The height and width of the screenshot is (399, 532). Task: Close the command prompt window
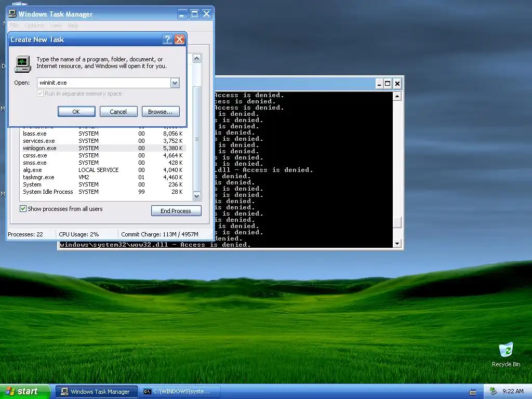pyautogui.click(x=397, y=84)
